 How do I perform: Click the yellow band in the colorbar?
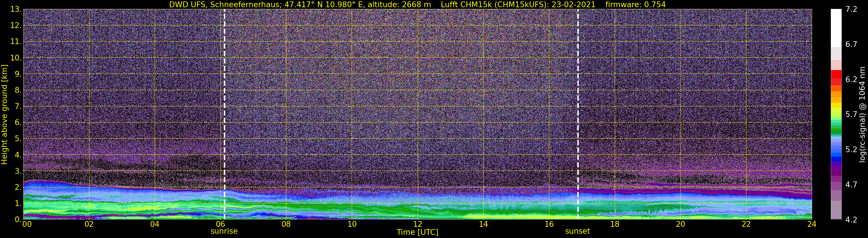click(x=836, y=105)
